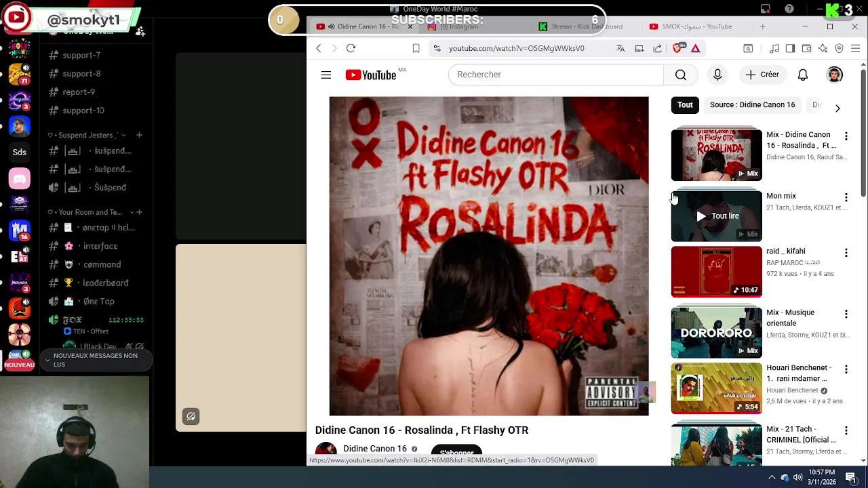Open the Brave Wallet icon

[x=807, y=48]
